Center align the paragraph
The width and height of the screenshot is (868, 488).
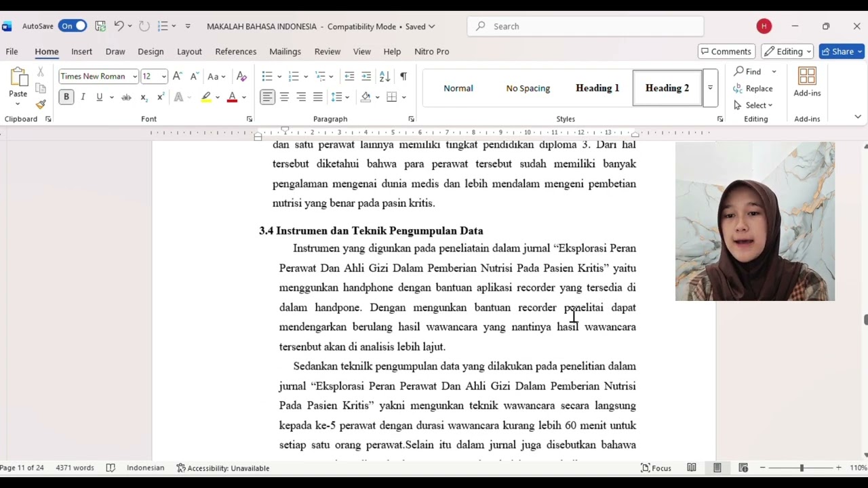click(x=284, y=97)
